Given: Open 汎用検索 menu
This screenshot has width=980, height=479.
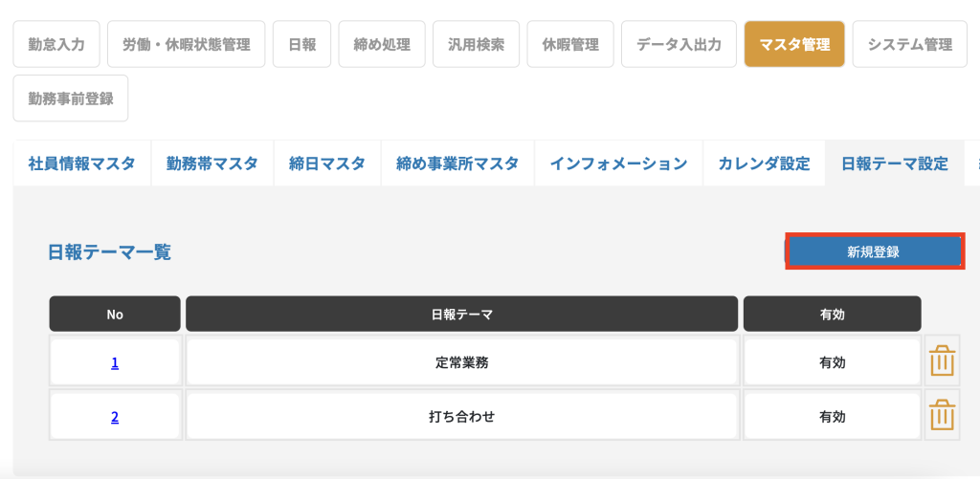Looking at the screenshot, I should tap(476, 44).
